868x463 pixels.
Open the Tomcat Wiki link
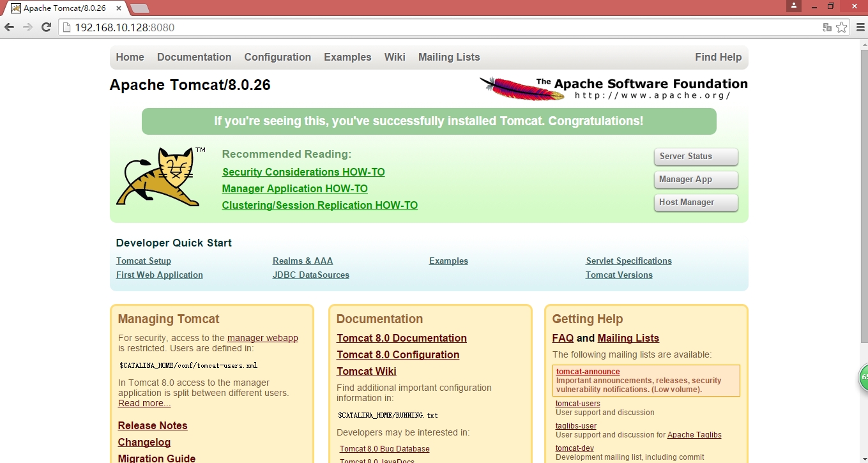367,371
